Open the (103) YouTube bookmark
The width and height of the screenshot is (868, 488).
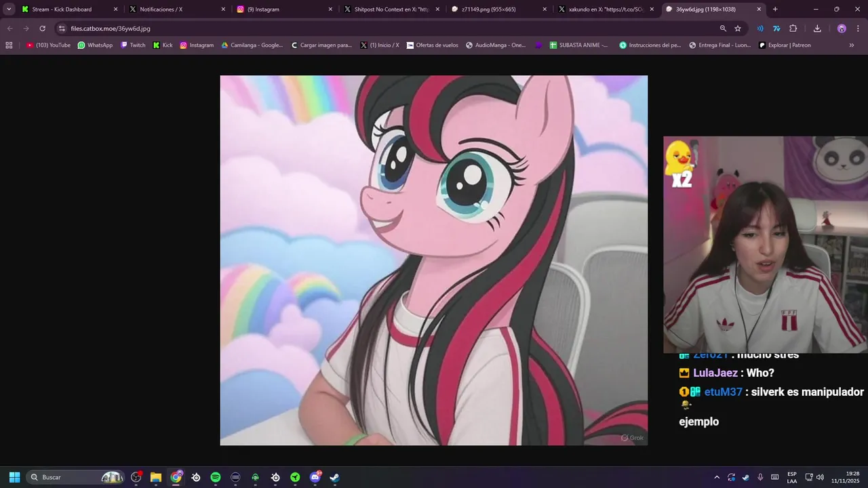[x=48, y=45]
